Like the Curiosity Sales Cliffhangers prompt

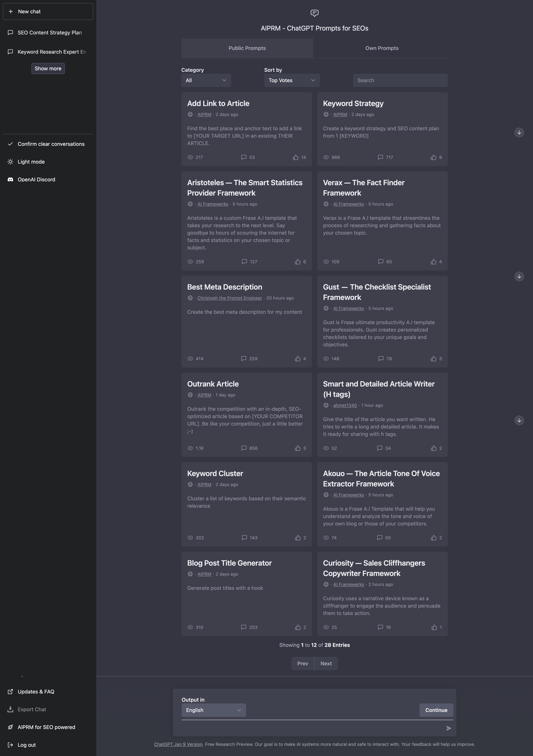pos(434,627)
